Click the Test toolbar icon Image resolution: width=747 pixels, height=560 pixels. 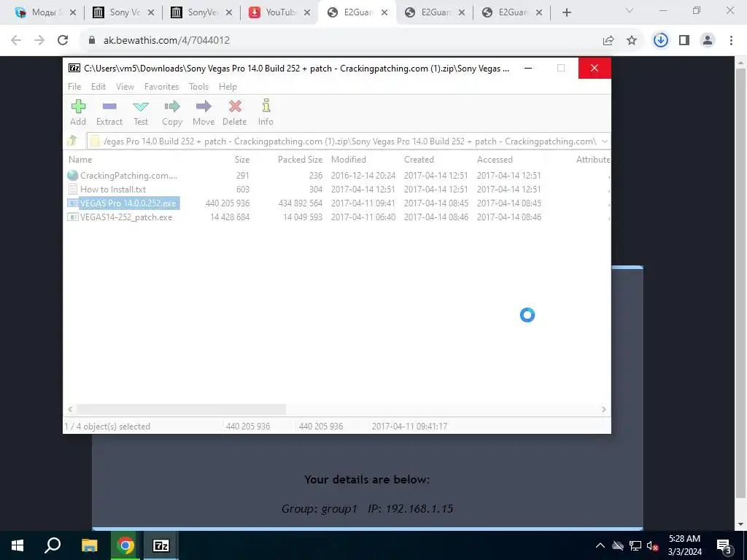click(141, 112)
